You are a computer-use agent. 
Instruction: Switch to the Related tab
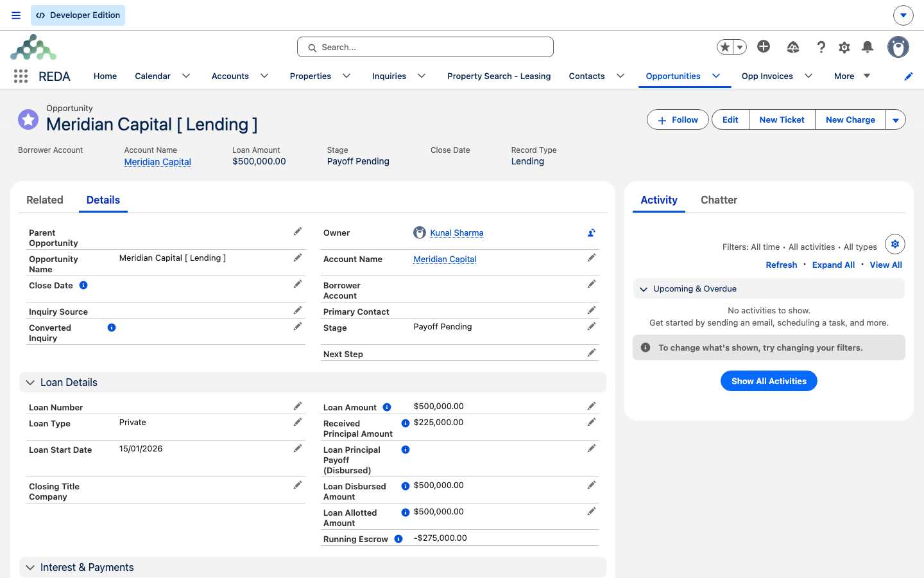point(45,200)
